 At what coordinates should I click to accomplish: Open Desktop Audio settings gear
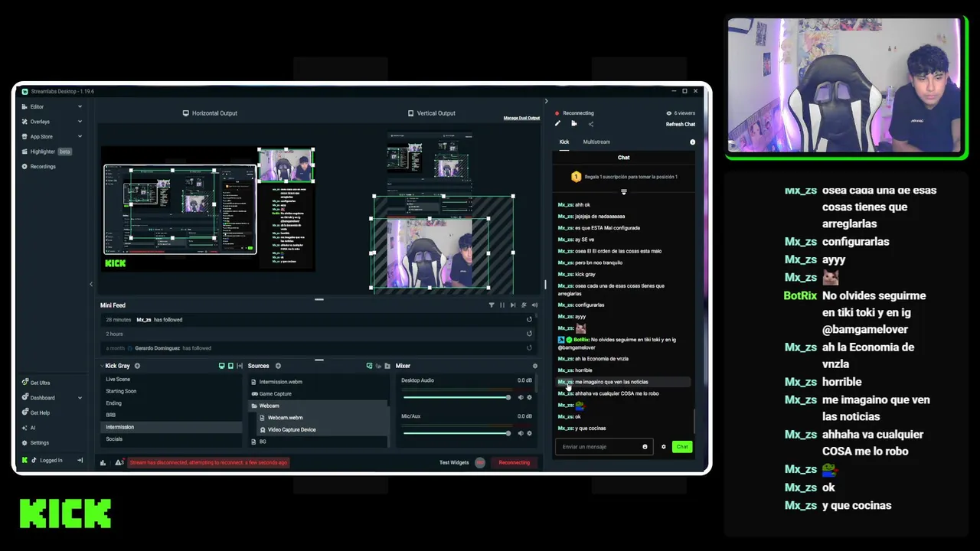[x=529, y=397]
